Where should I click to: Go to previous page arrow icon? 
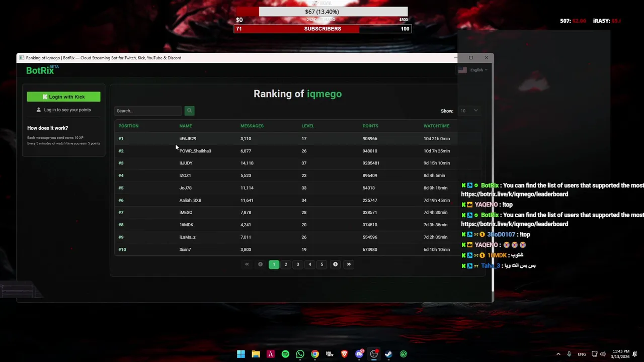point(260,264)
